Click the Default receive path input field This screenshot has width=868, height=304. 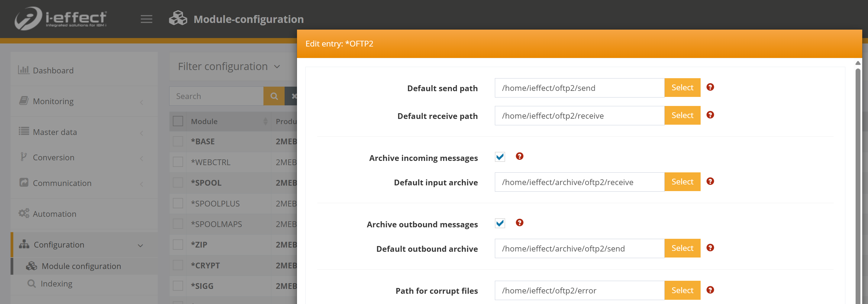[579, 116]
